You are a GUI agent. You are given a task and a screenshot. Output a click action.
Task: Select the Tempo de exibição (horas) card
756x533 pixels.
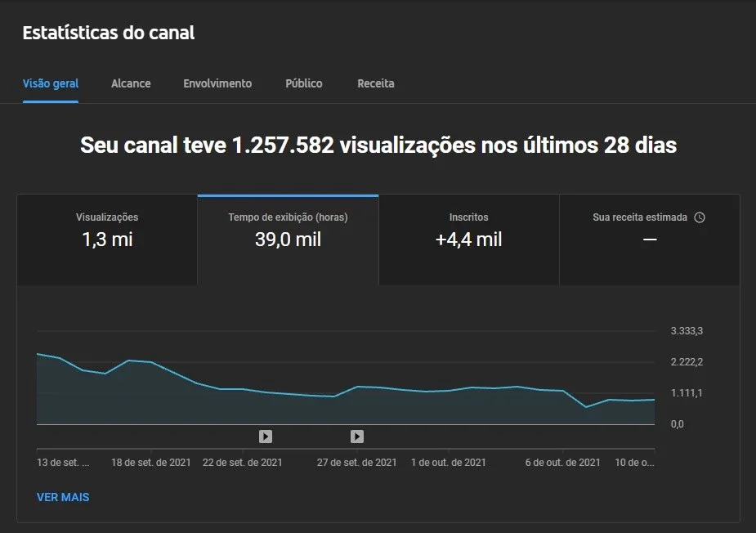click(x=288, y=240)
